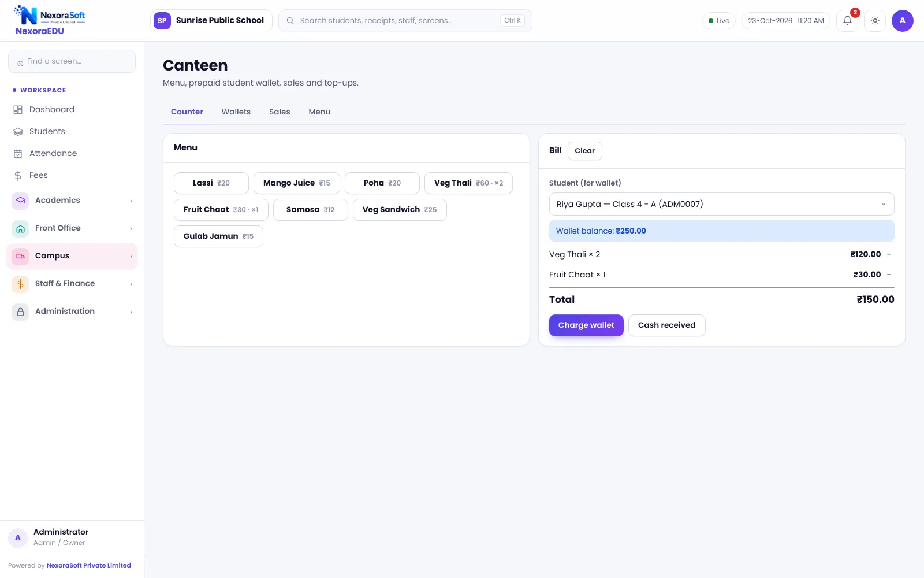Add Veg Sandwich to the bill

coord(400,210)
